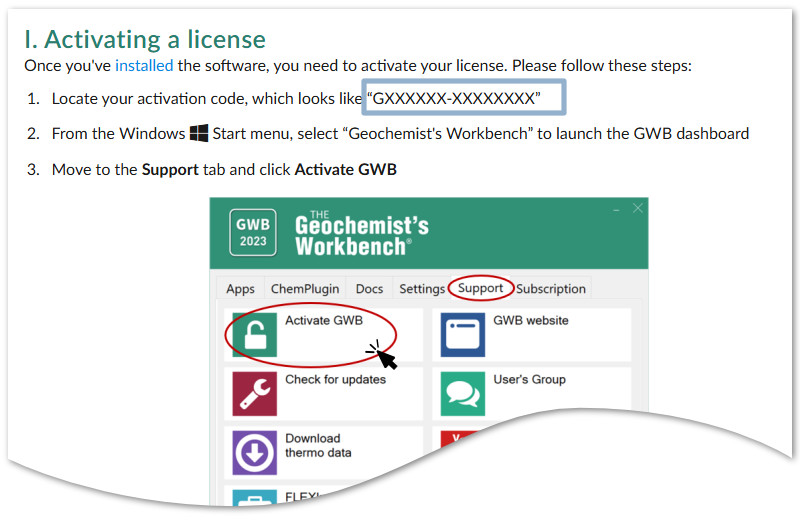Viewport: 800px width, 524px height.
Task: Click the Download thermo data arrow icon
Action: (x=255, y=453)
